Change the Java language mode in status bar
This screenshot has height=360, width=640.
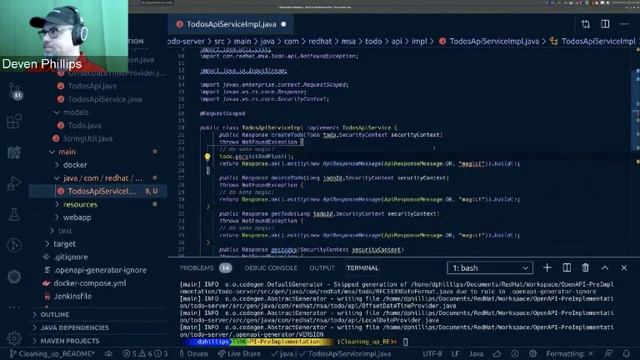point(476,354)
